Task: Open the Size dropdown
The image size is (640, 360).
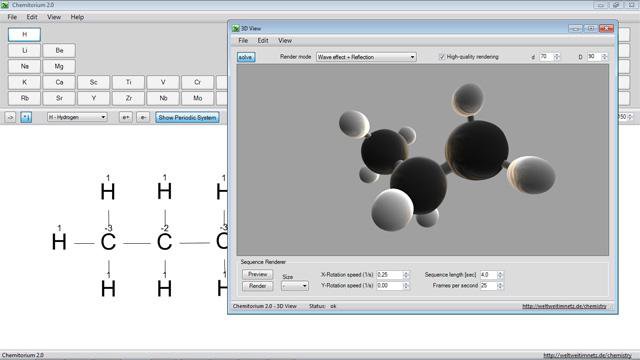Action: point(295,286)
